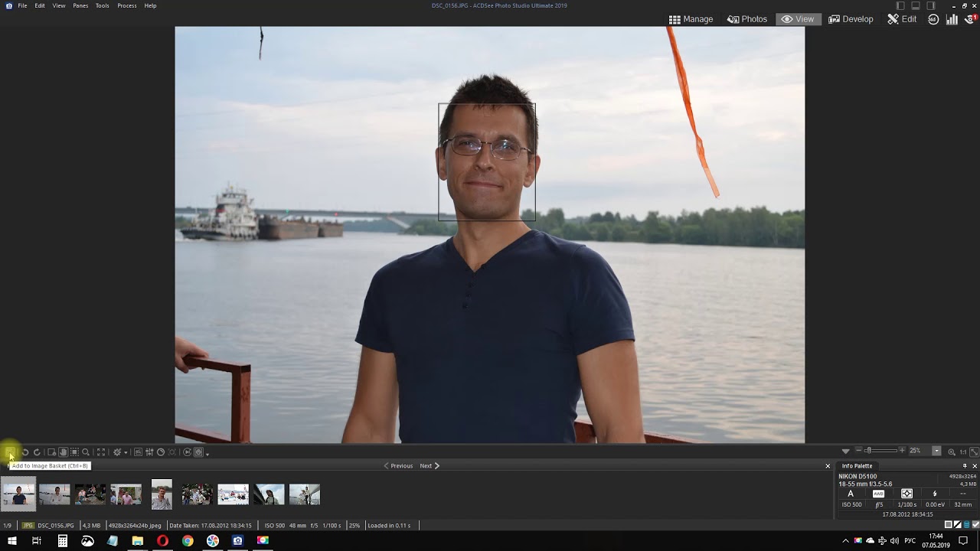The image size is (980, 551).
Task: Open the Panes menu
Action: click(80, 5)
